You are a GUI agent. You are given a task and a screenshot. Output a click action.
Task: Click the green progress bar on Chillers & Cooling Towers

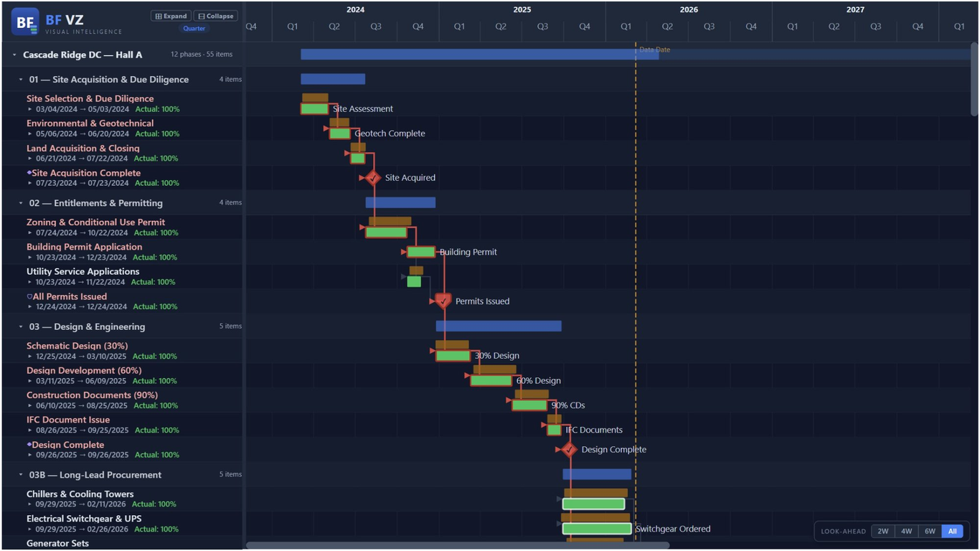click(x=593, y=504)
